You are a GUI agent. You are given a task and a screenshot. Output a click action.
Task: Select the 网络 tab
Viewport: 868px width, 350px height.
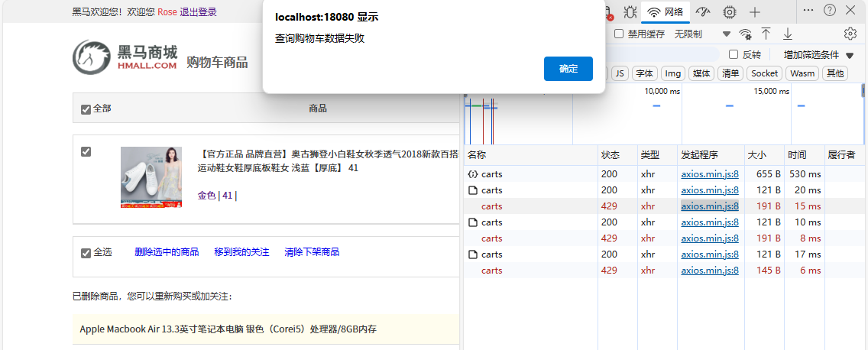click(x=666, y=11)
